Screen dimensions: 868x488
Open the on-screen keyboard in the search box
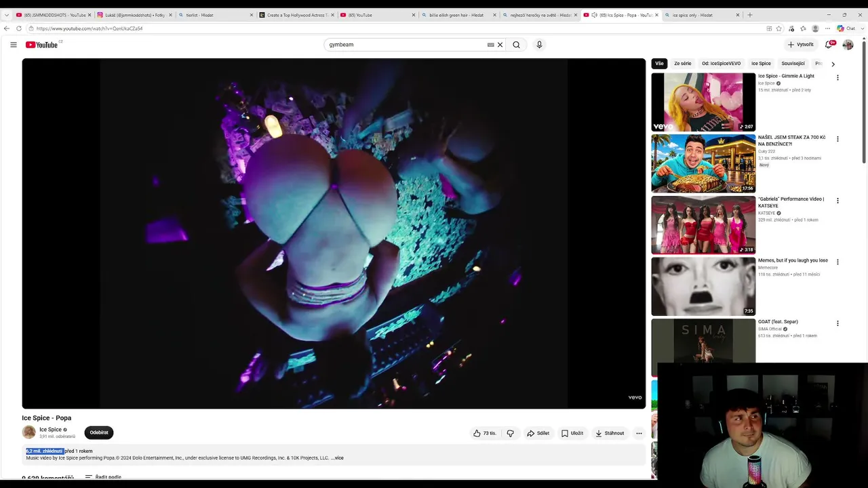pos(490,45)
